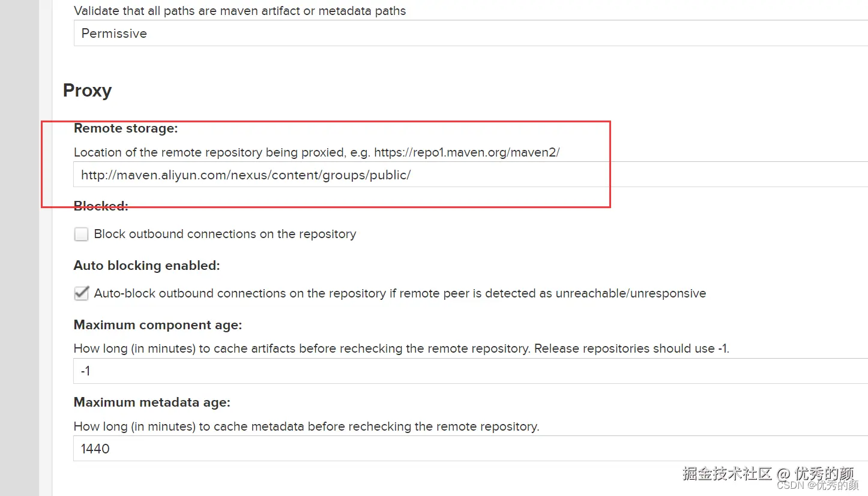This screenshot has height=496, width=868.
Task: Click the "Maximum component age:" label
Action: coord(157,325)
